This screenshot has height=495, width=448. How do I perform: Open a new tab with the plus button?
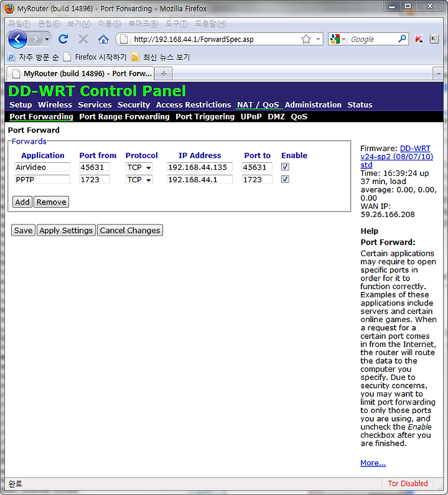click(x=164, y=73)
